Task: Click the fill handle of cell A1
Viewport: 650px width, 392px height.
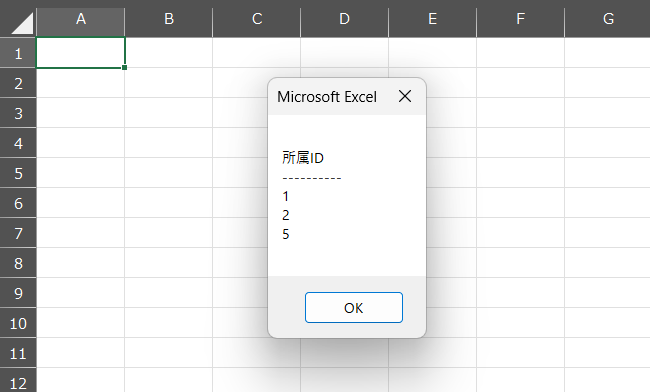Action: [124, 68]
